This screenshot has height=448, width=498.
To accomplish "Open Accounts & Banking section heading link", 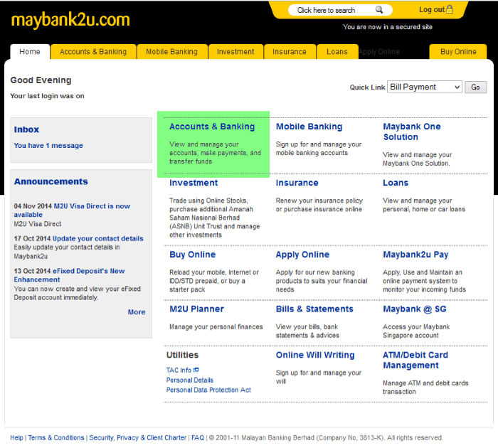I will point(212,127).
